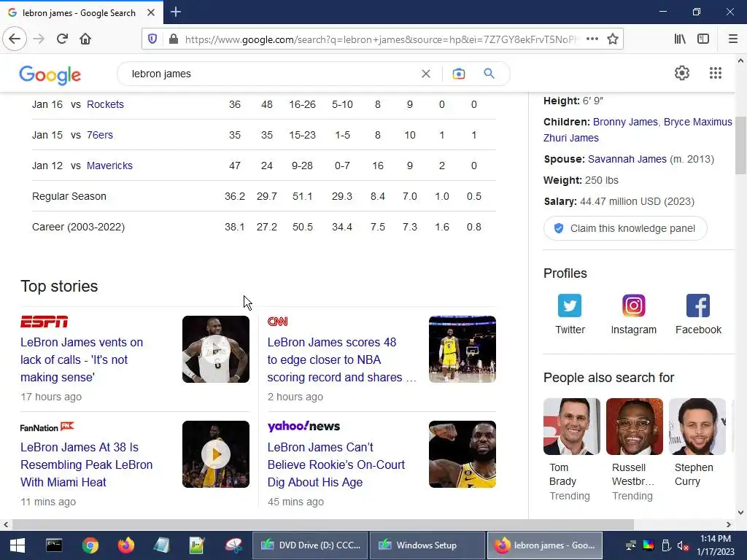Open the Google apps grid
Screen dimensions: 747x560
716,73
